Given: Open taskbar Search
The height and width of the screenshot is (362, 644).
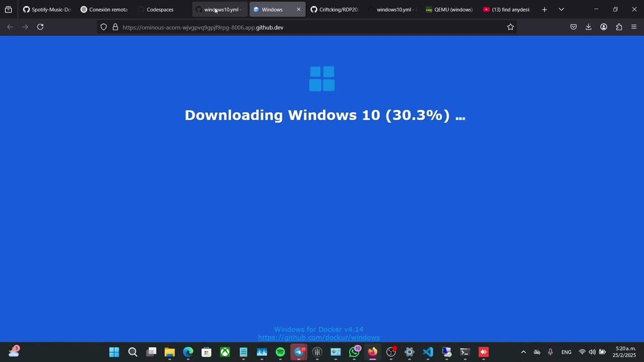Looking at the screenshot, I should pos(133,352).
